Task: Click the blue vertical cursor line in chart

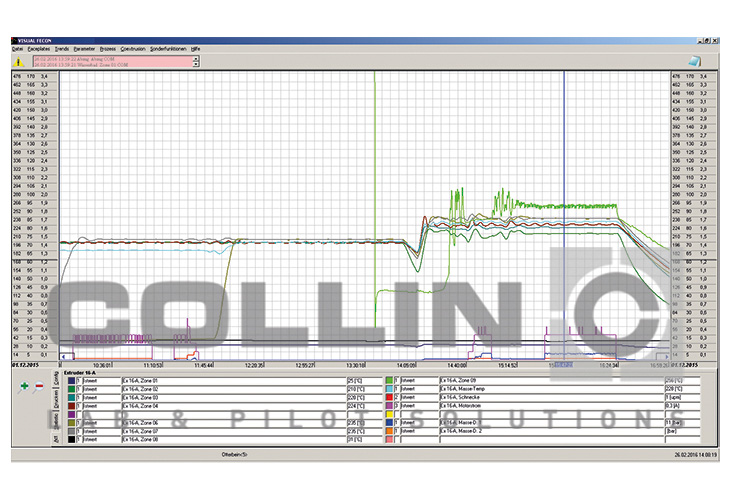Action: tap(564, 214)
